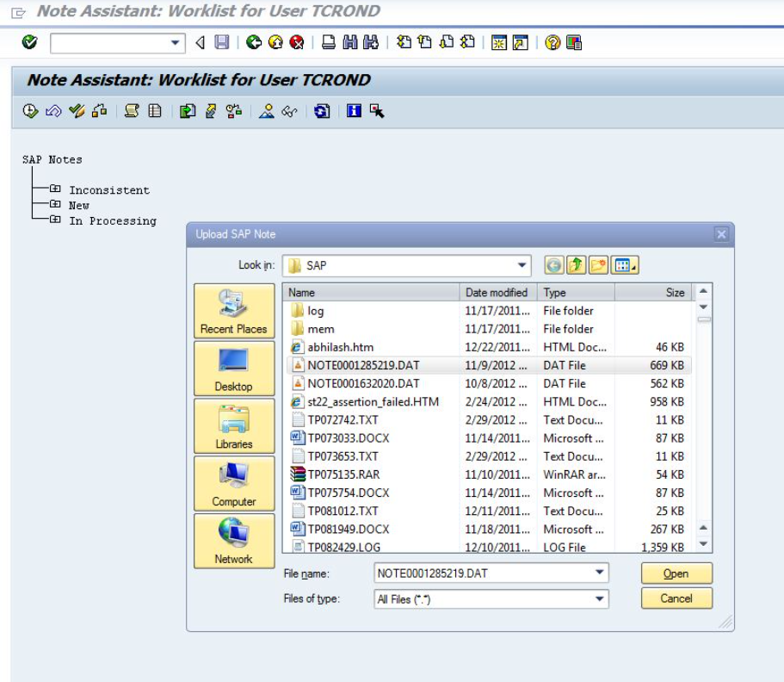
Task: Click the Open button
Action: coord(676,573)
